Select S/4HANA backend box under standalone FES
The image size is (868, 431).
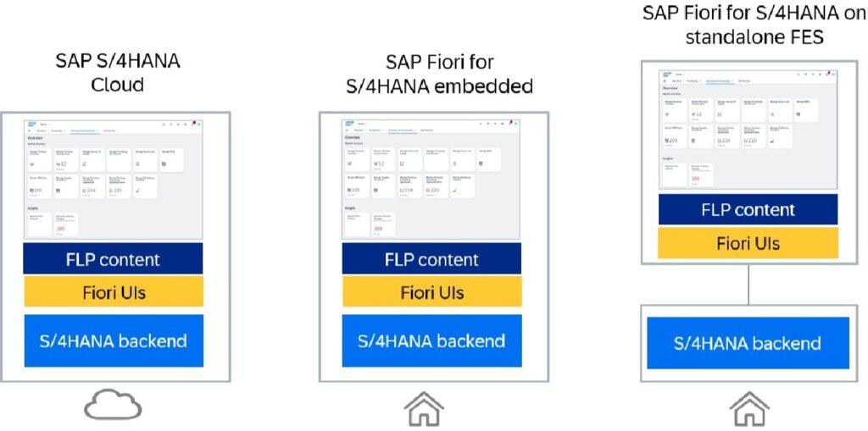point(748,343)
